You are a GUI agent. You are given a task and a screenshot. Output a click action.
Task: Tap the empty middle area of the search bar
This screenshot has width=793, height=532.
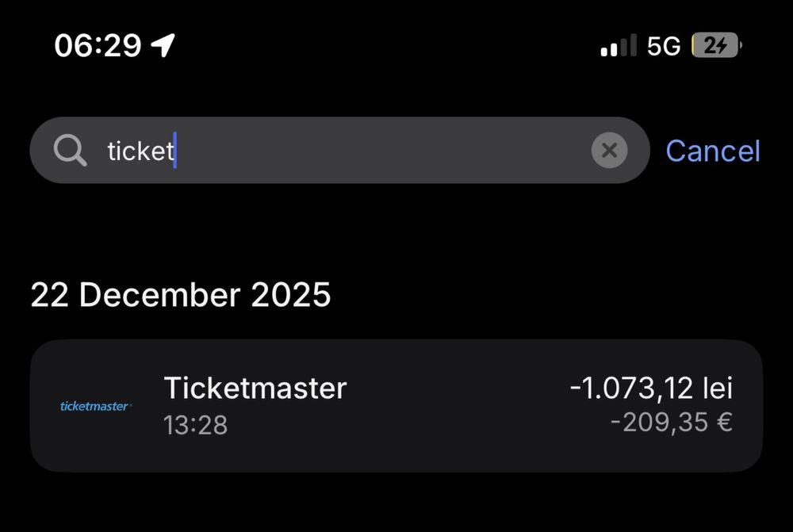381,151
